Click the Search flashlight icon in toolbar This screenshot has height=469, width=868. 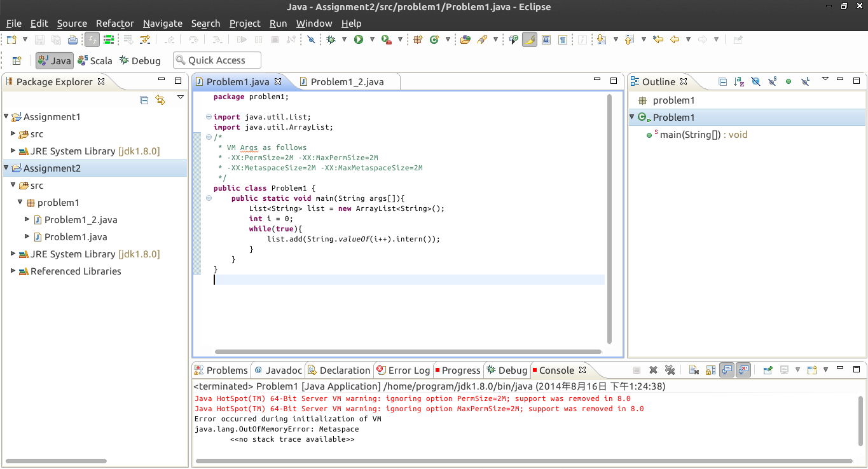pos(482,39)
